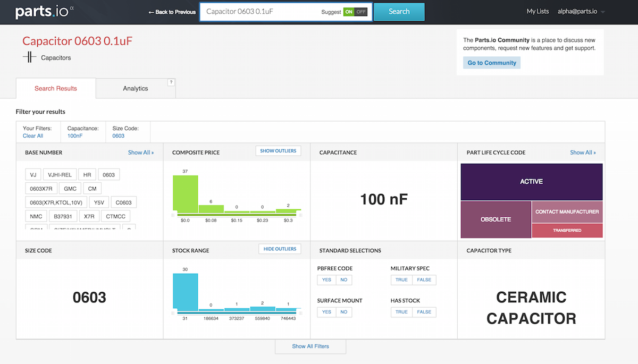638x364 pixels.
Task: Select the CONTACT MANUFACTURER life cycle block
Action: point(567,212)
